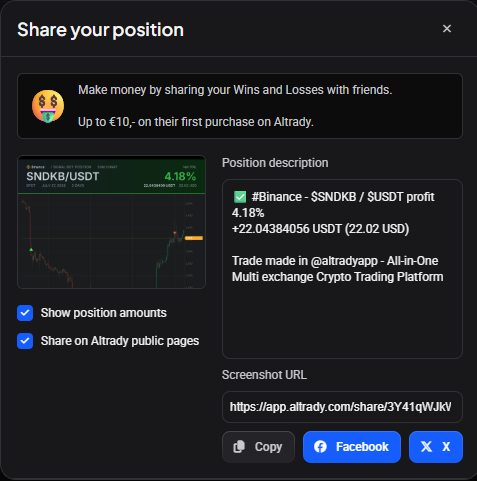
Task: Click the green buy arrow on the chart preview
Action: (x=31, y=249)
